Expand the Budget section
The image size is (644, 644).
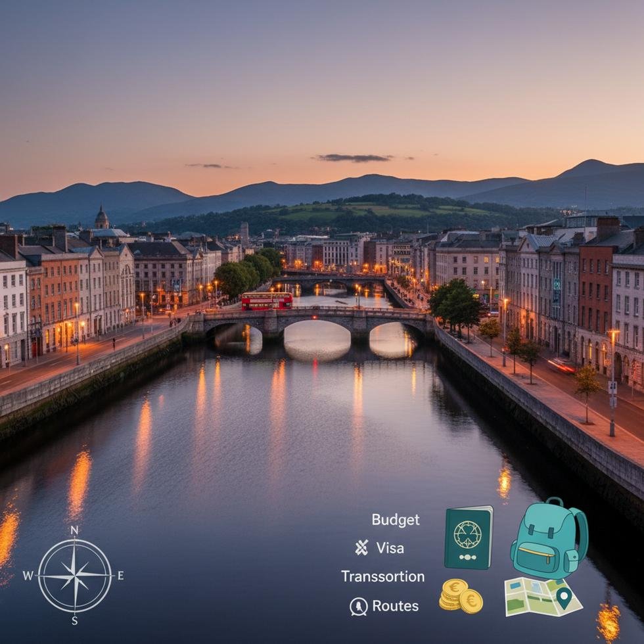396,518
